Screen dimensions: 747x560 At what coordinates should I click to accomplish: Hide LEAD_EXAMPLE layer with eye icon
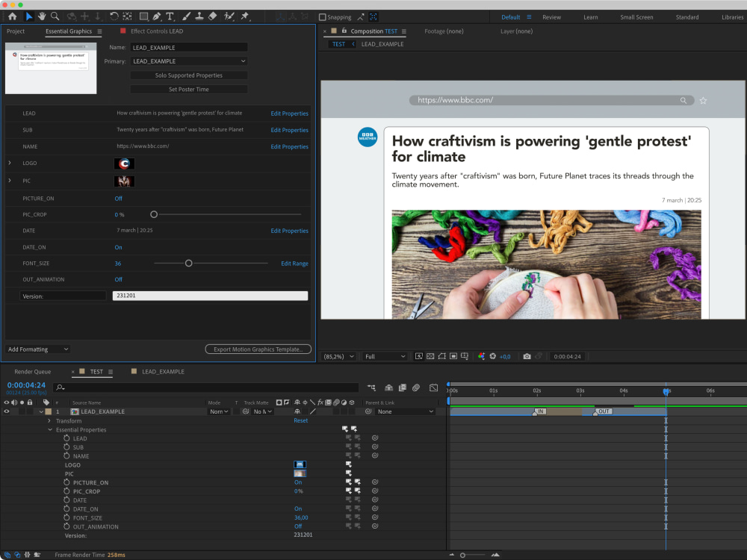coord(7,411)
